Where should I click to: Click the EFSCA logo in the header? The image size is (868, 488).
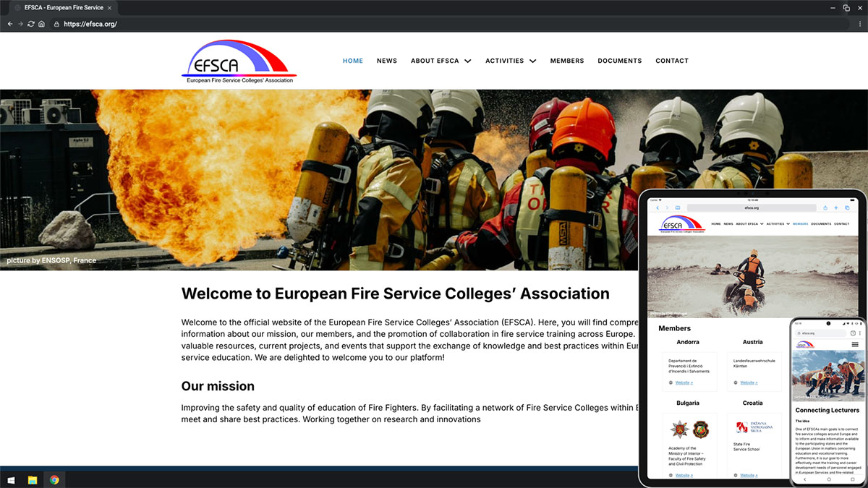pyautogui.click(x=239, y=61)
